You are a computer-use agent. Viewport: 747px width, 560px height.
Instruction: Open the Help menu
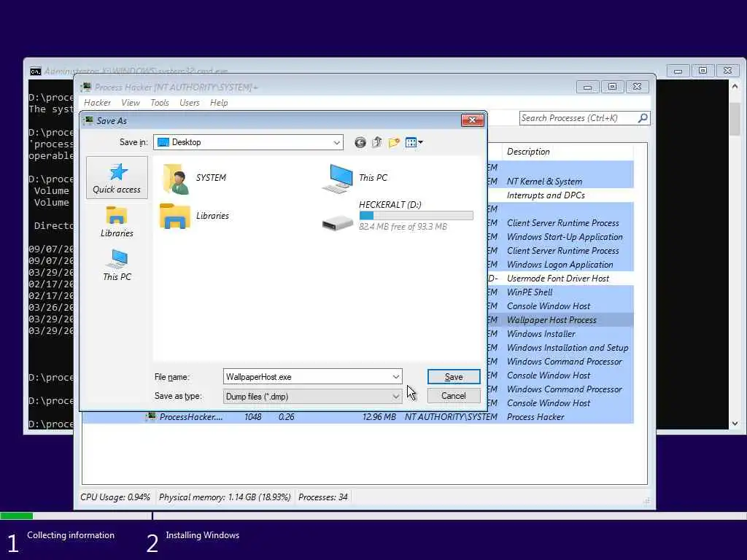point(219,102)
